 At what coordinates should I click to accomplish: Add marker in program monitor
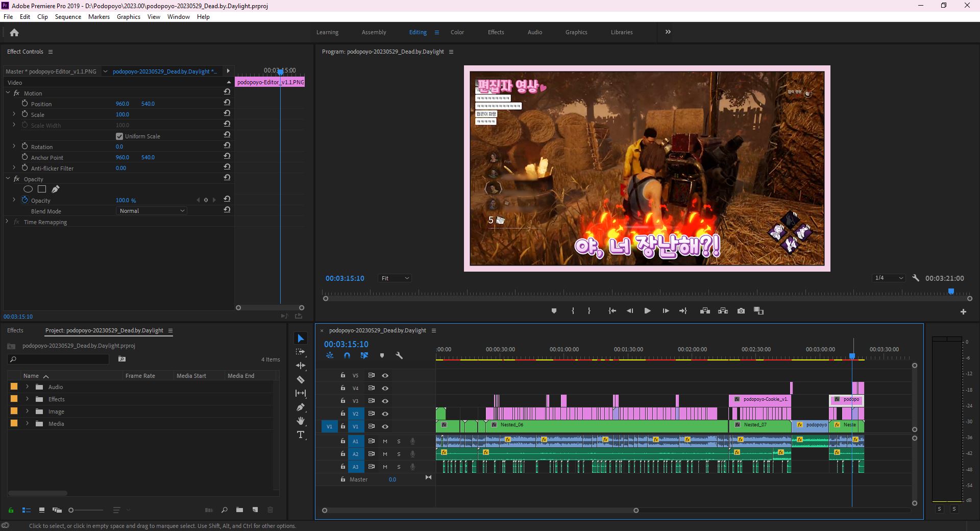pyautogui.click(x=554, y=310)
